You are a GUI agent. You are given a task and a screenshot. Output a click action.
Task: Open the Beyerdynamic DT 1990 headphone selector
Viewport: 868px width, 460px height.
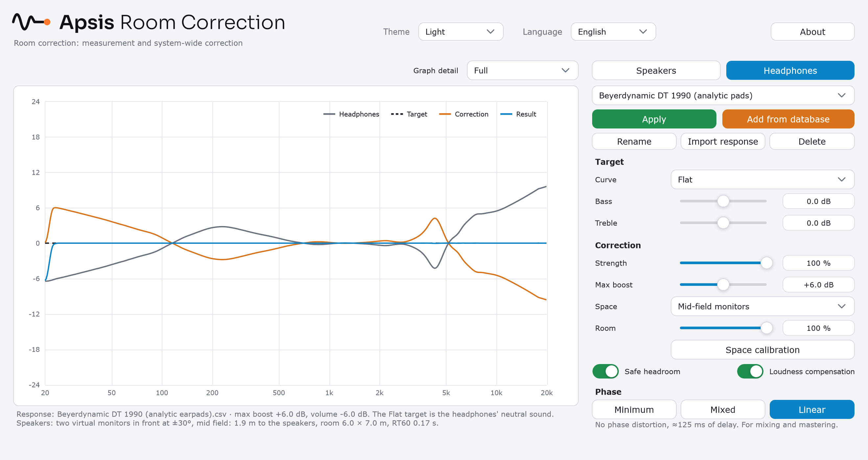(723, 96)
